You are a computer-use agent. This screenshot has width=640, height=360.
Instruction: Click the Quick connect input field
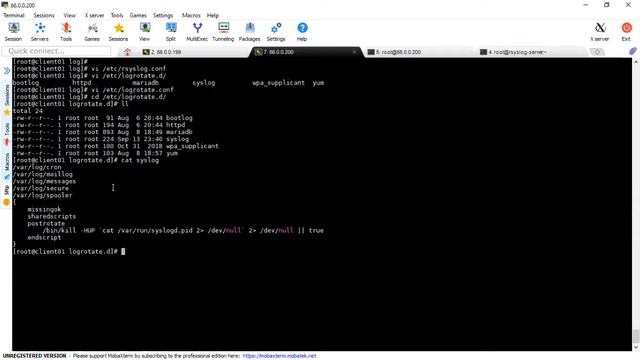click(56, 51)
